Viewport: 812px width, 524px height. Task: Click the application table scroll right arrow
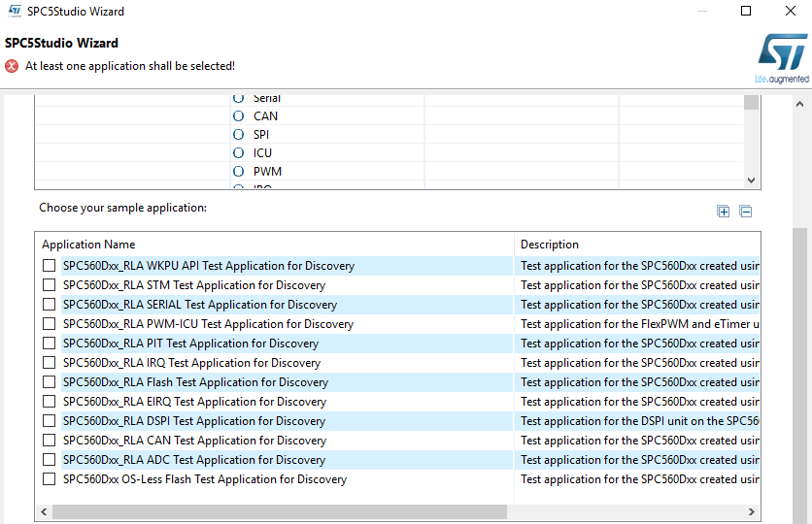752,512
